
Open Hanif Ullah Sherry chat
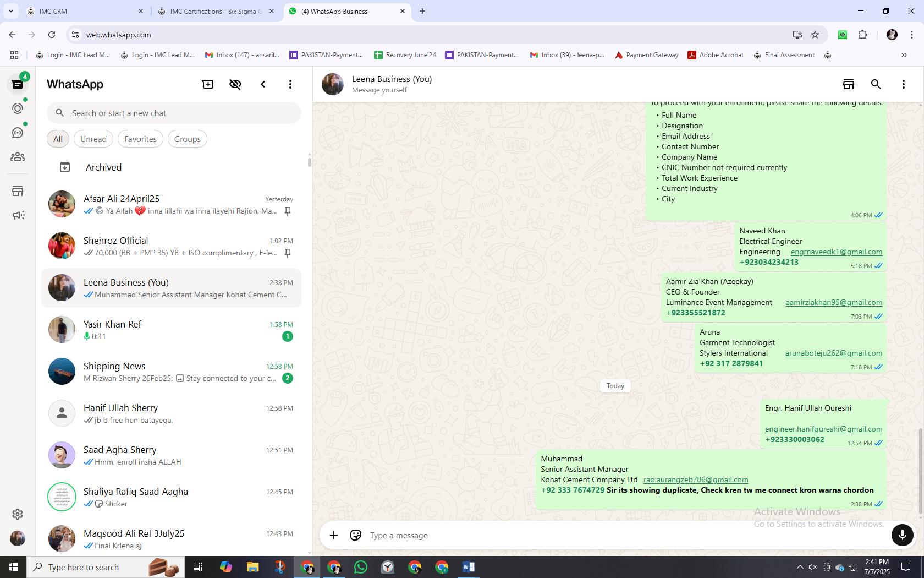tap(172, 413)
